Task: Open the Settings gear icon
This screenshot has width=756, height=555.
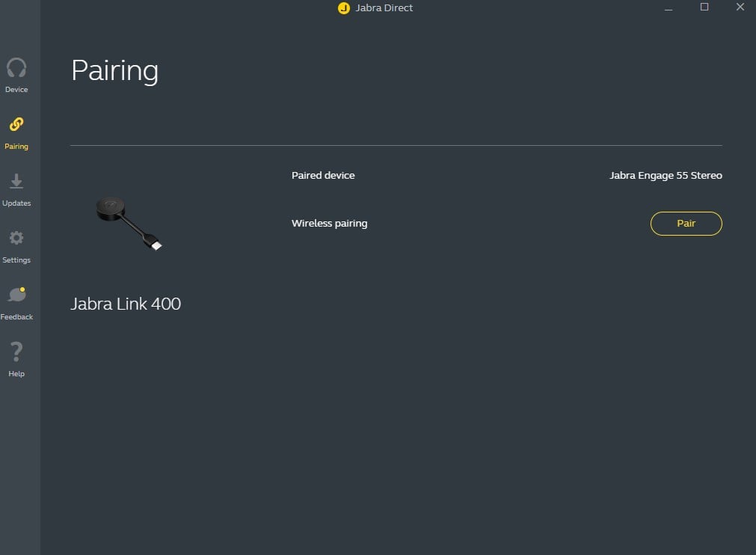Action: [x=16, y=238]
